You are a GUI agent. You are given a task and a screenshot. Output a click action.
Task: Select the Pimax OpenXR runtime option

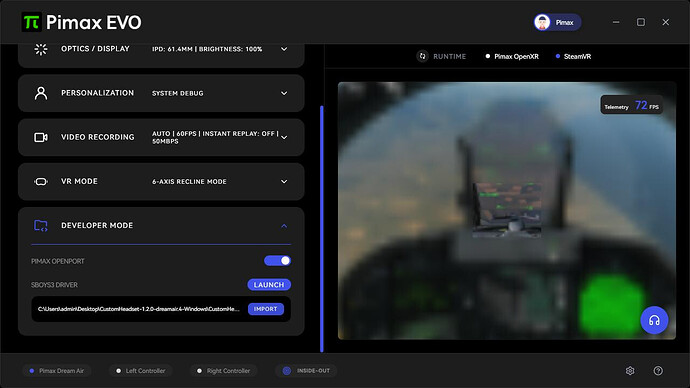[512, 56]
